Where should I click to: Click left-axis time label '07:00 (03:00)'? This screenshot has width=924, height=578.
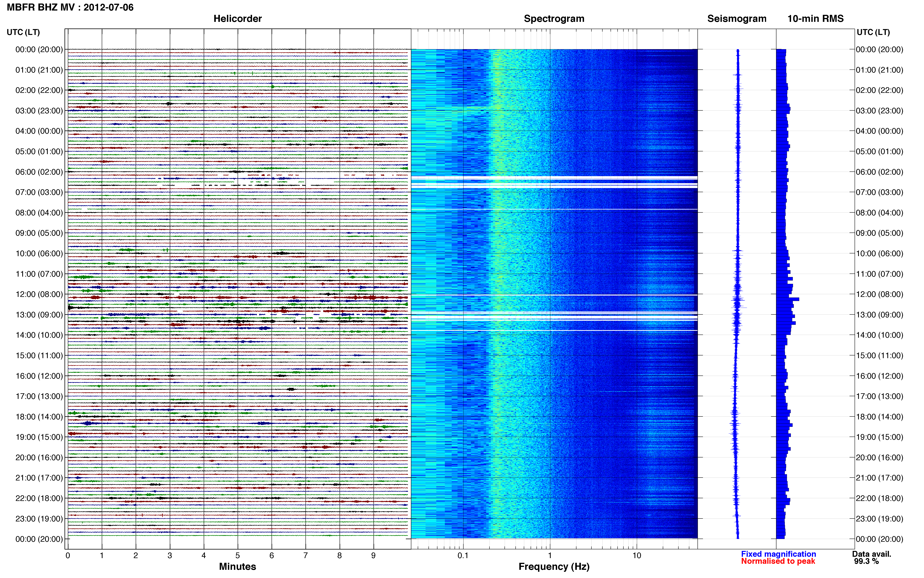pyautogui.click(x=39, y=192)
